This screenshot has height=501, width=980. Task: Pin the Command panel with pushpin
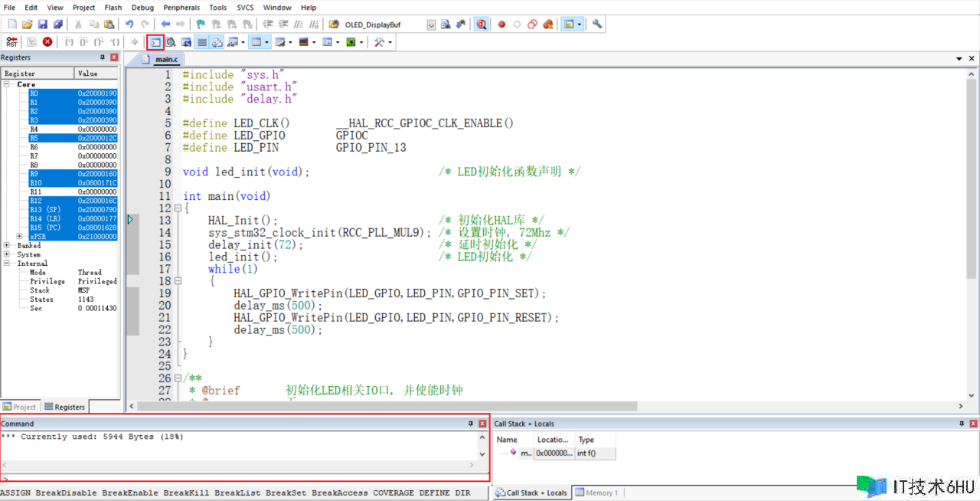point(471,424)
